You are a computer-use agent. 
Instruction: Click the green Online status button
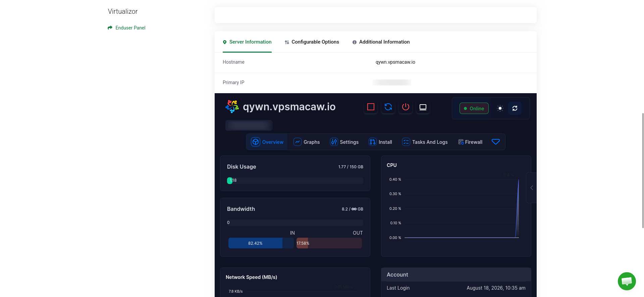474,108
